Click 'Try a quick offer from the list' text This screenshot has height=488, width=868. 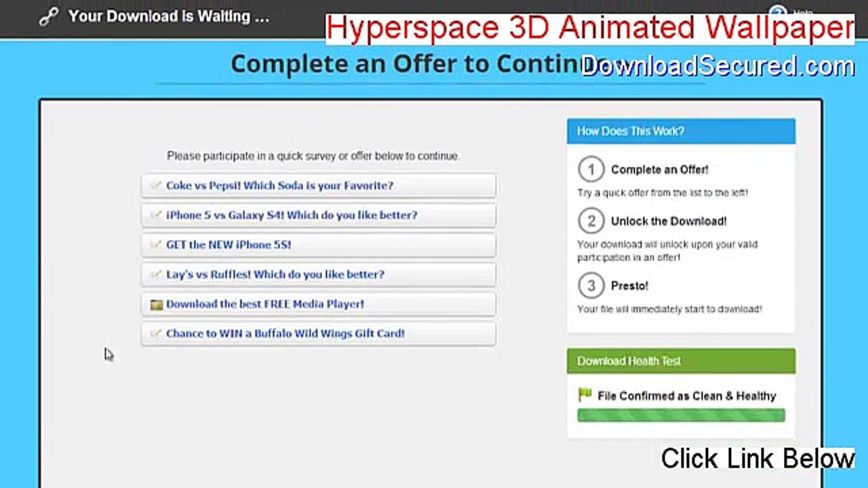pos(663,192)
